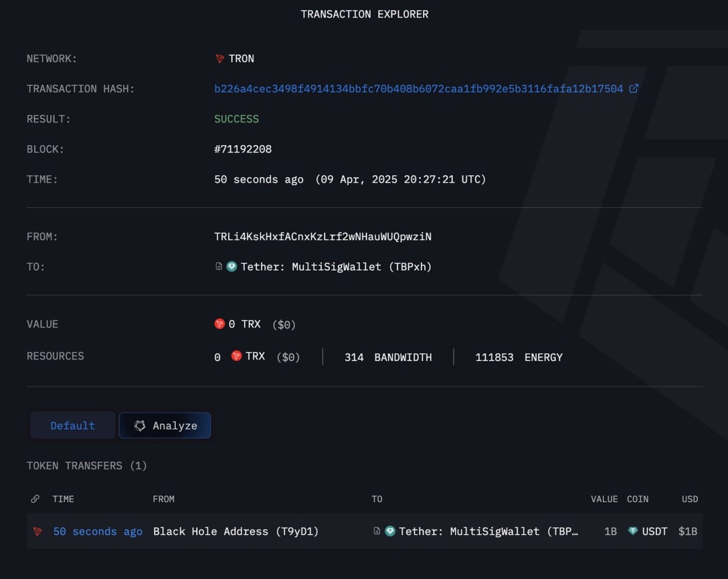
Task: Click the TRX coin icon in the VALUE row
Action: click(220, 324)
